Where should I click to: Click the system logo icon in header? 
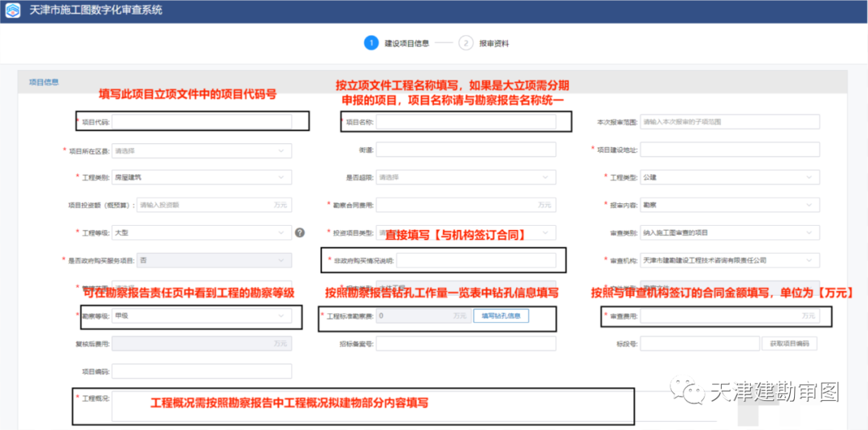pos(13,11)
